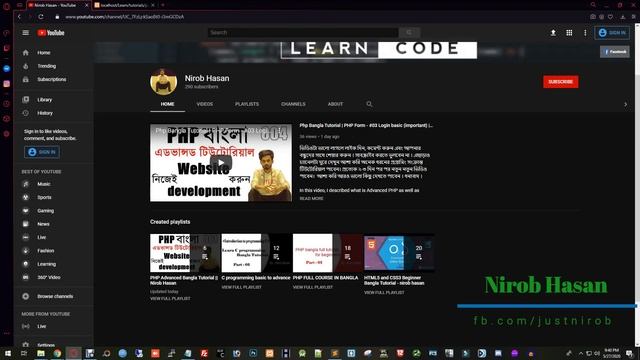Click the upload video icon
Screen dimensions: 640x360
[553, 33]
